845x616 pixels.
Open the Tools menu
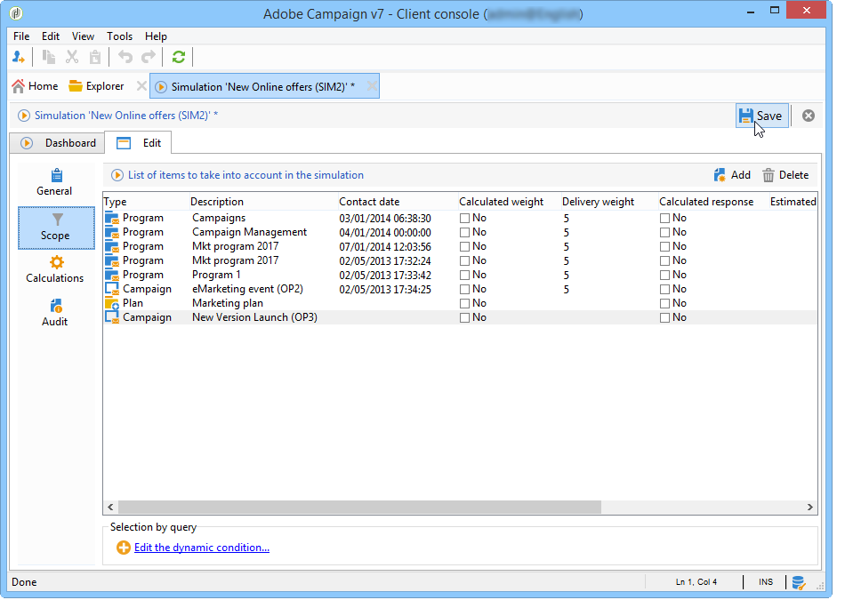pyautogui.click(x=120, y=36)
